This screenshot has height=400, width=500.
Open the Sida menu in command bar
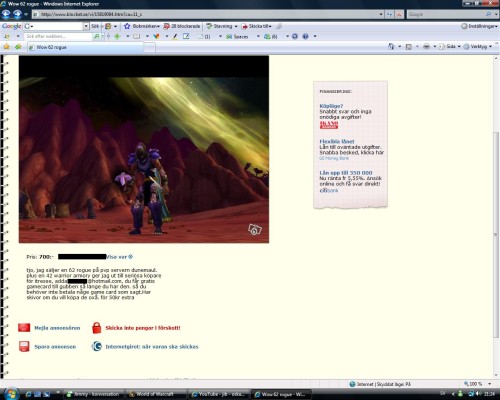tap(449, 47)
